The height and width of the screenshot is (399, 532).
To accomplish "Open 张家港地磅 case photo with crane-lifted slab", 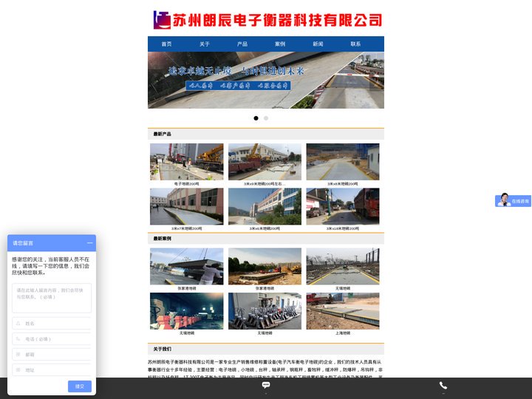I will [187, 266].
